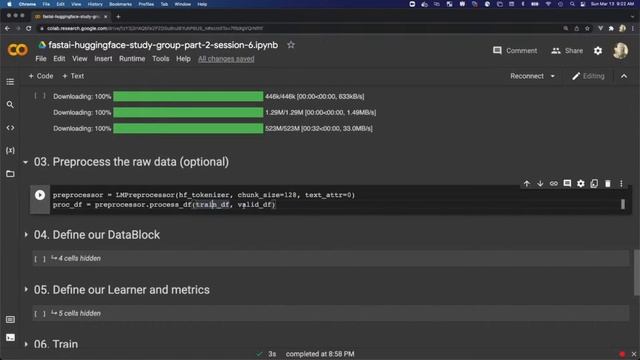The width and height of the screenshot is (640, 360).
Task: Expand section 04 Define our DataBlock
Action: (26, 235)
